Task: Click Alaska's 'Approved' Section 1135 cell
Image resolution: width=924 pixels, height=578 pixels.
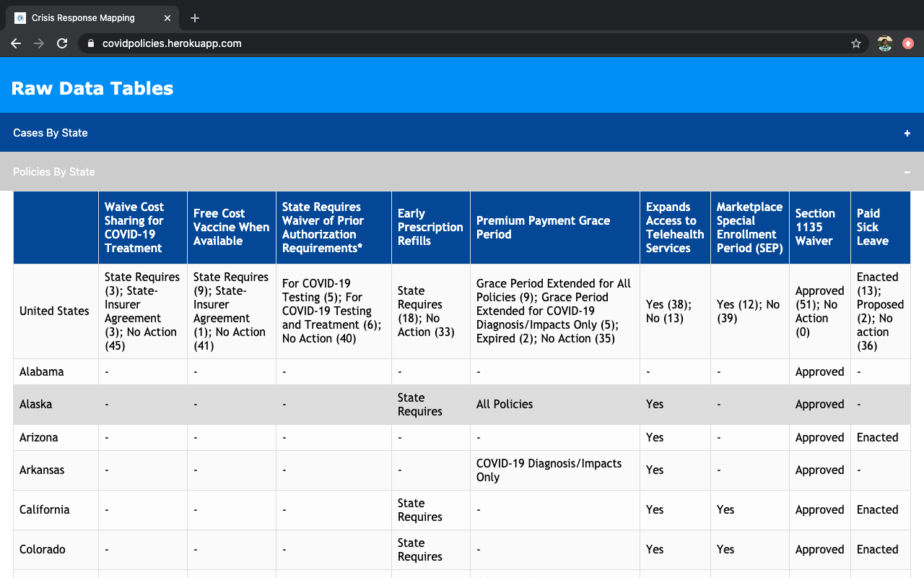Action: [x=820, y=404]
